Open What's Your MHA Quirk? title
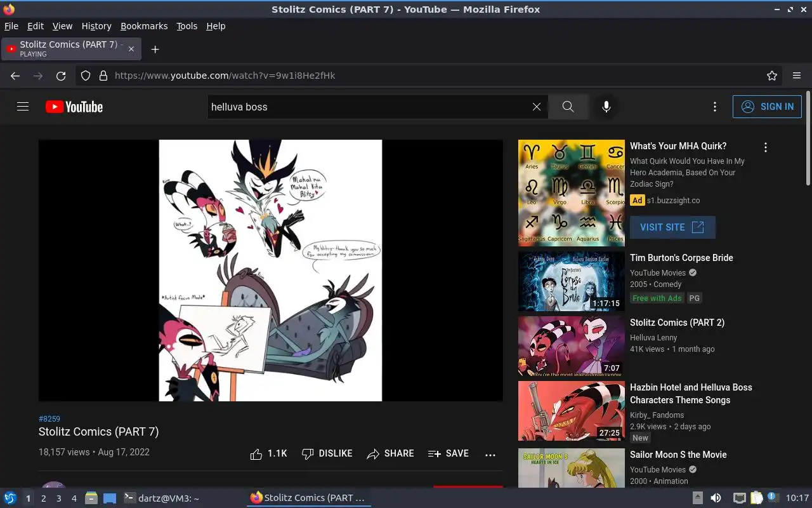This screenshot has height=508, width=812. click(678, 146)
